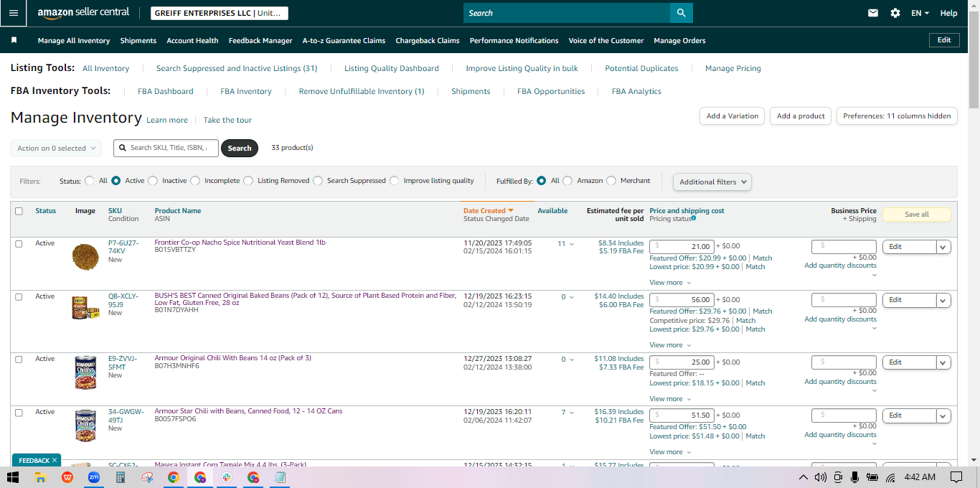Open Zoom from the taskbar
Screen dimensions: 980x488
[93, 477]
